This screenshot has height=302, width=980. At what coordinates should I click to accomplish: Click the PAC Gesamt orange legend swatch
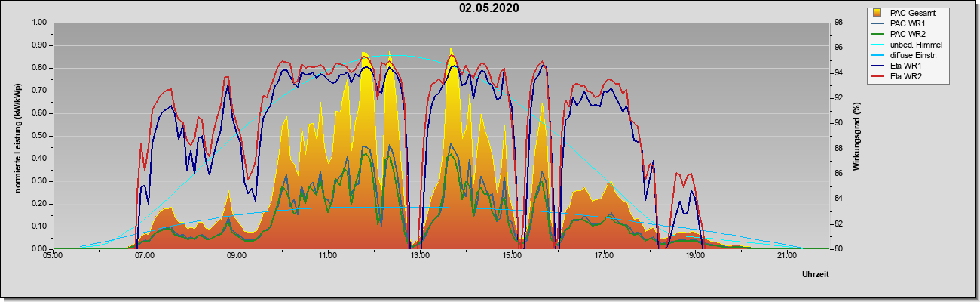877,13
